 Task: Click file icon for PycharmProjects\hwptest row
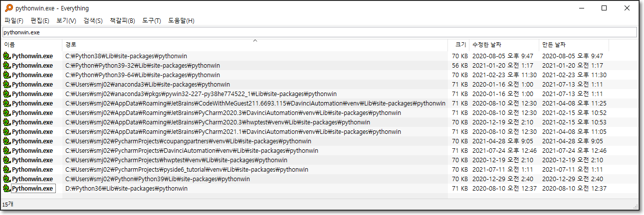point(6,160)
